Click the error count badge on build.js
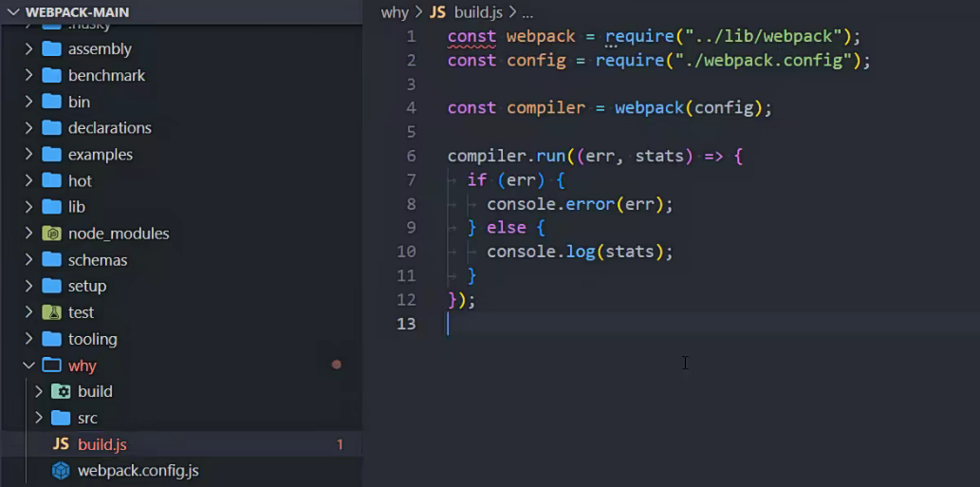The height and width of the screenshot is (487, 980). coord(340,444)
